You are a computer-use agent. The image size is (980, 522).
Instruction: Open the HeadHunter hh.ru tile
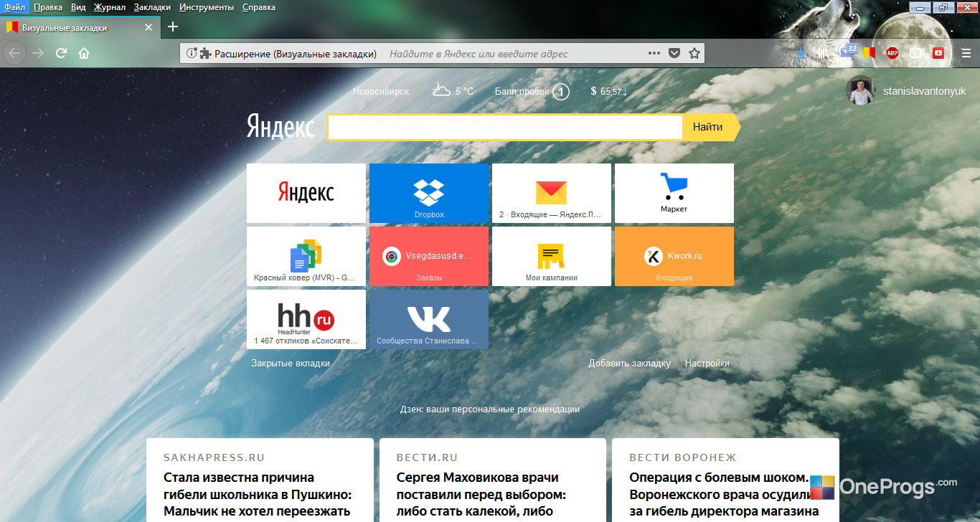pyautogui.click(x=306, y=319)
